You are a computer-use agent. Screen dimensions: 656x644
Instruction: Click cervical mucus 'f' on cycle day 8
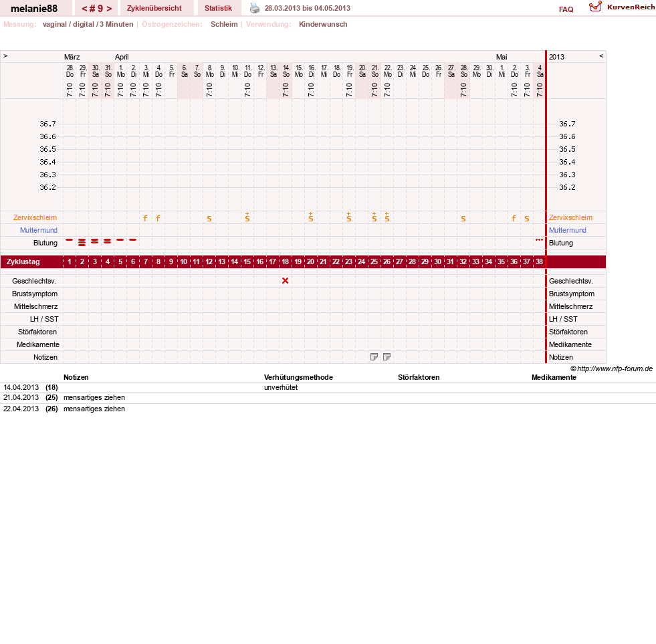pos(158,218)
